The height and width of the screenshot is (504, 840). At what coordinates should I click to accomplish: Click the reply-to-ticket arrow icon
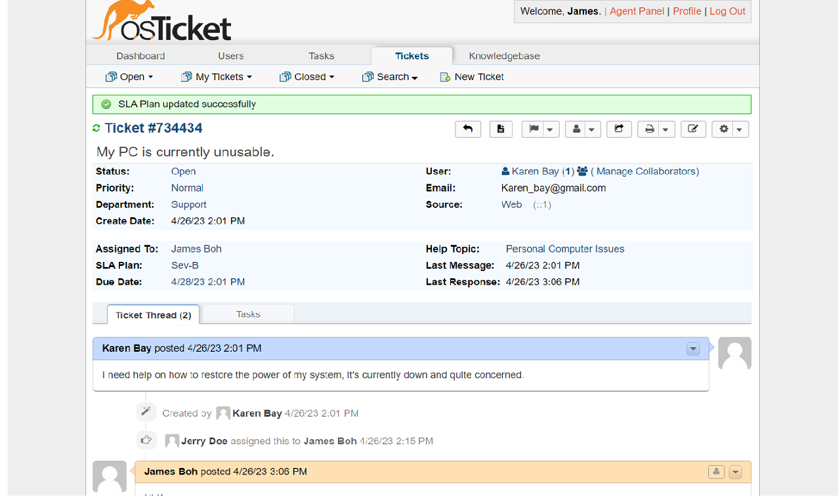click(x=468, y=129)
